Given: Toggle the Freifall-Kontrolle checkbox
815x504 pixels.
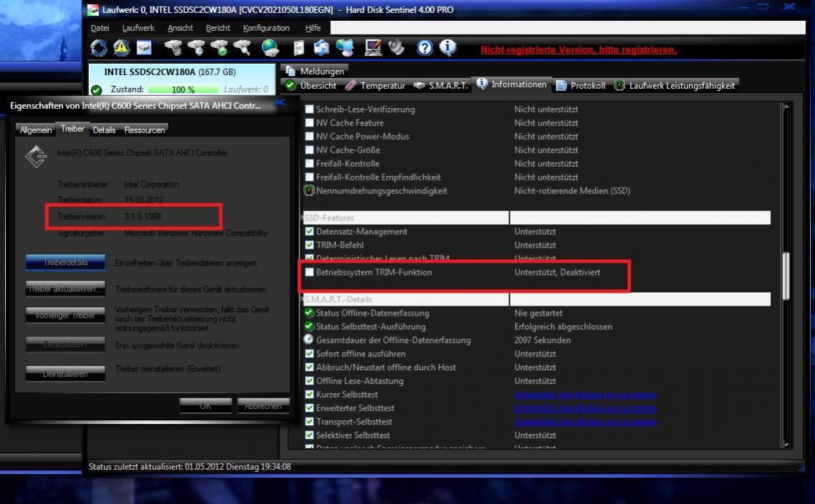Looking at the screenshot, I should click(309, 163).
